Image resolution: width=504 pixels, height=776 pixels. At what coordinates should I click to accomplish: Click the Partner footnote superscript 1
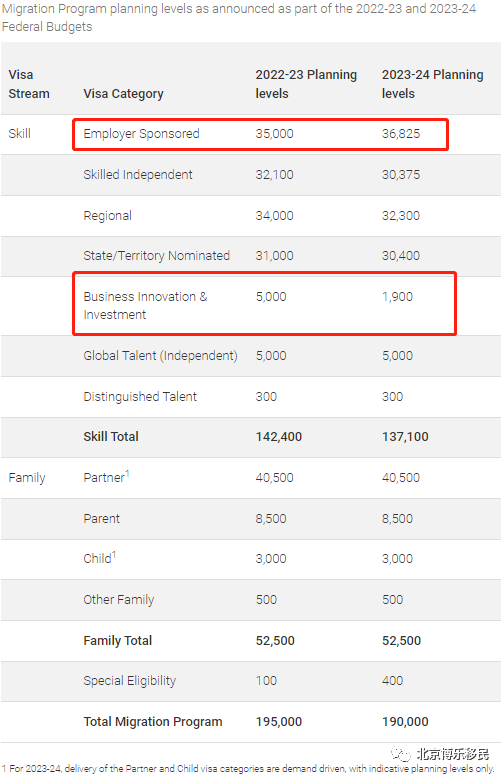click(127, 474)
